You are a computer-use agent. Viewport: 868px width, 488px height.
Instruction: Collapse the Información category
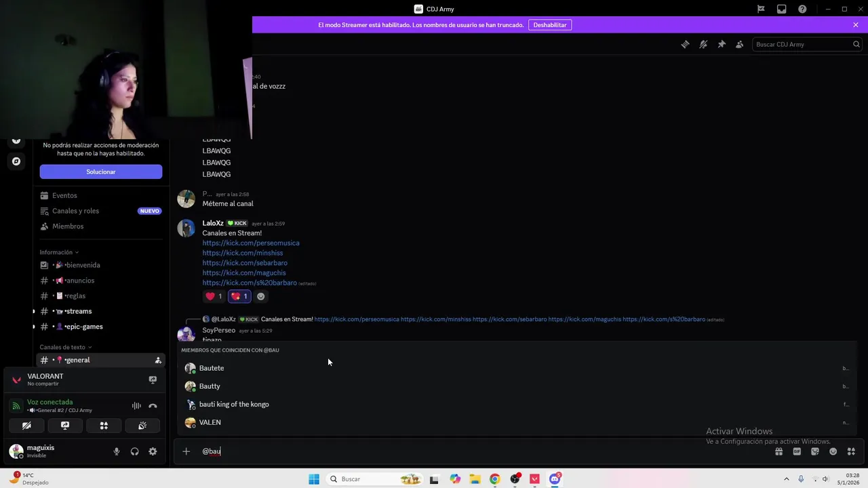[x=59, y=252]
